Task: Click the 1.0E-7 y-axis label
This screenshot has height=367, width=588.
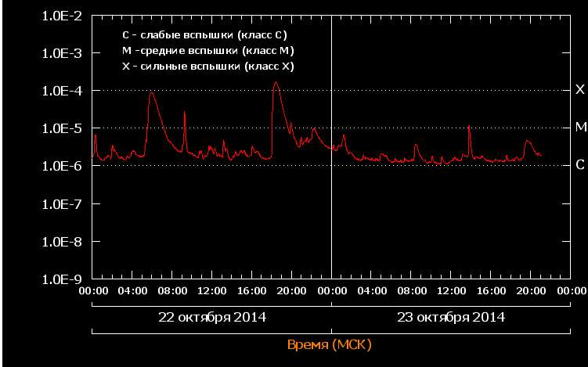Action: tap(62, 204)
